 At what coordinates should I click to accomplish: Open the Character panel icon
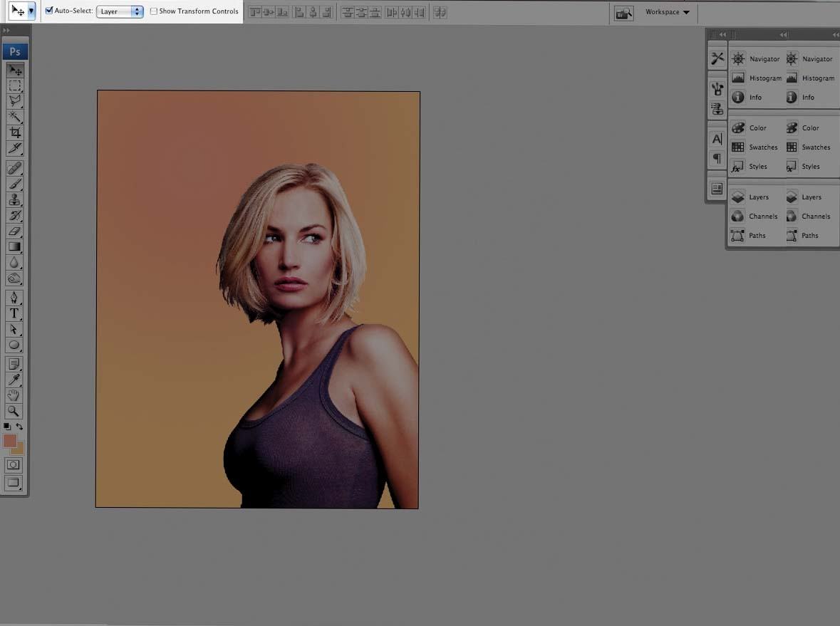click(x=717, y=140)
